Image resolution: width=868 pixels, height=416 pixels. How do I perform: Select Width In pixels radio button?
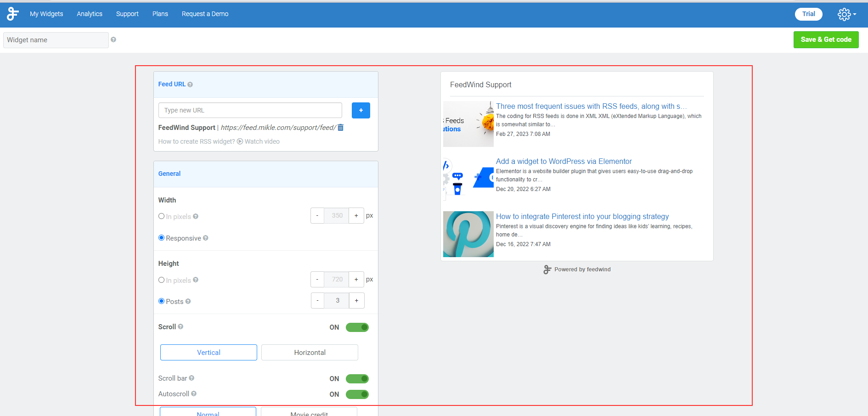point(162,216)
